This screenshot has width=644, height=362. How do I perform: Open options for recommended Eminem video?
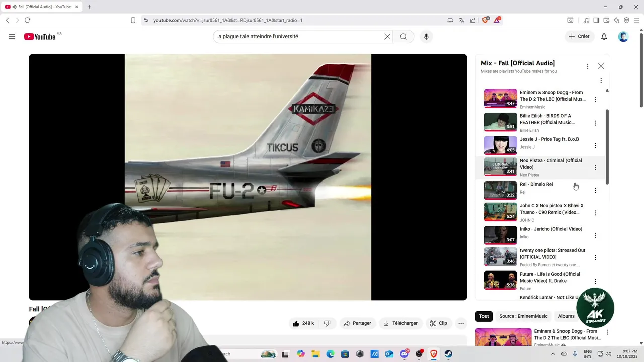[x=607, y=332]
